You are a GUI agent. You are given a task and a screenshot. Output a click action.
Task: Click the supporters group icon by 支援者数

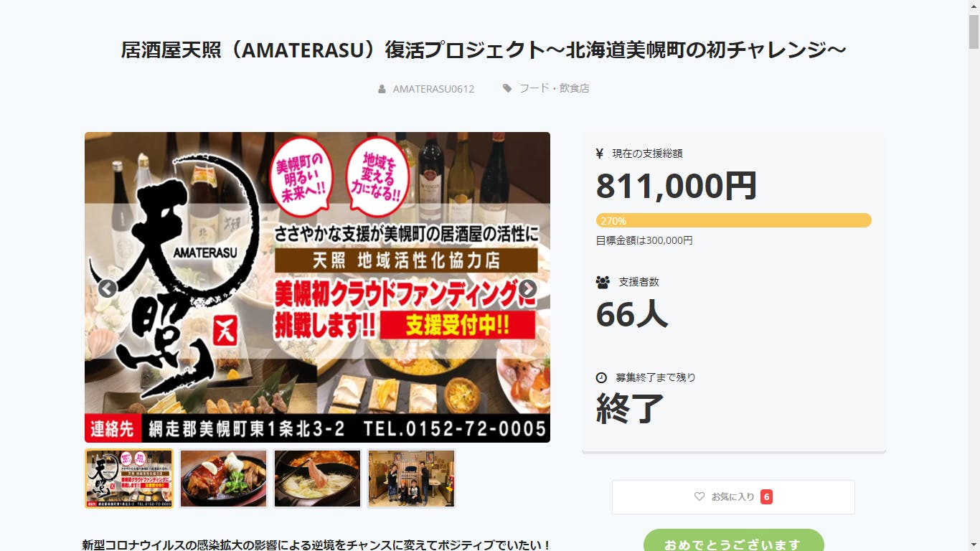(x=603, y=282)
